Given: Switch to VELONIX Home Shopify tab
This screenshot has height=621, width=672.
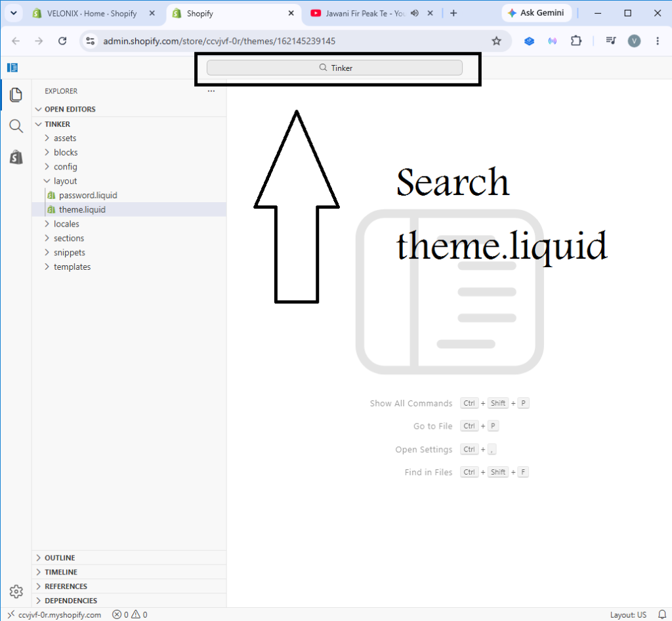Looking at the screenshot, I should (x=92, y=13).
